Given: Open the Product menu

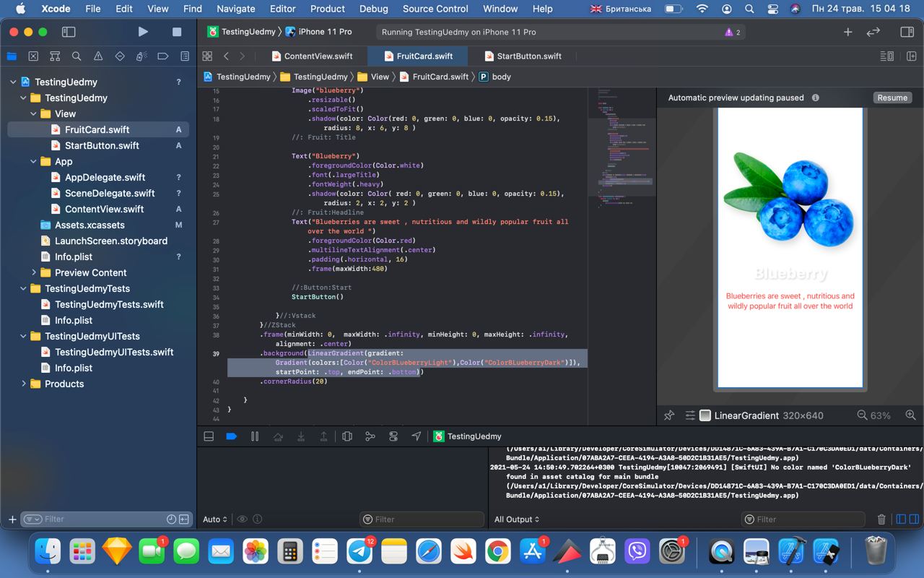Looking at the screenshot, I should [328, 9].
